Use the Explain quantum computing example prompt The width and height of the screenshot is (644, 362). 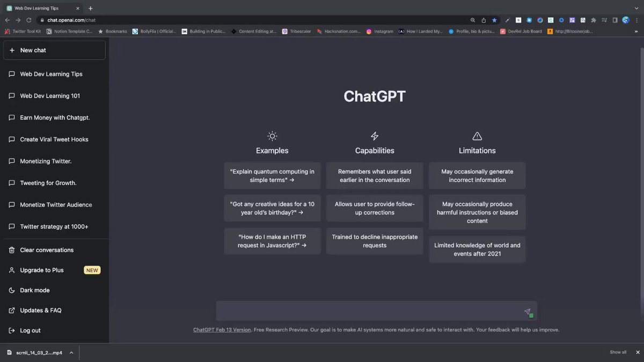point(272,176)
